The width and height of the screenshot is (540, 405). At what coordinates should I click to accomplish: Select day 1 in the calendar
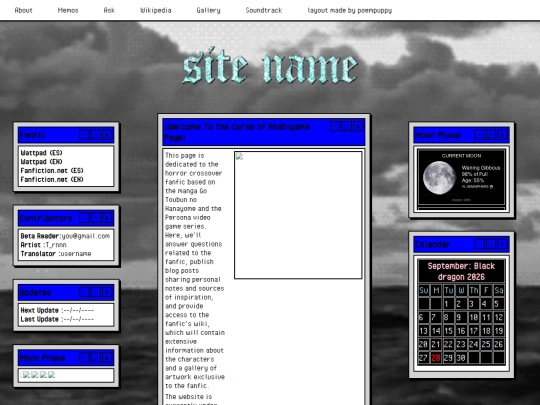tap(447, 304)
